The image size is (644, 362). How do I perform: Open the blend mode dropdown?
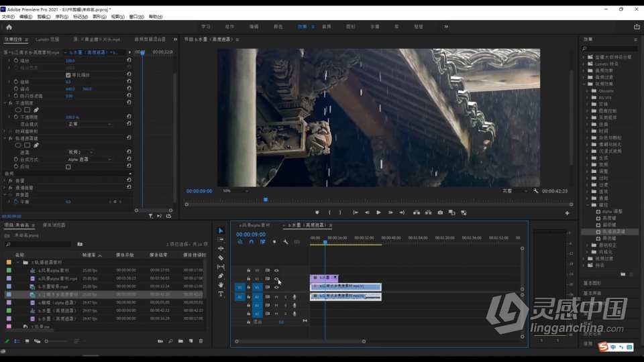click(x=89, y=124)
